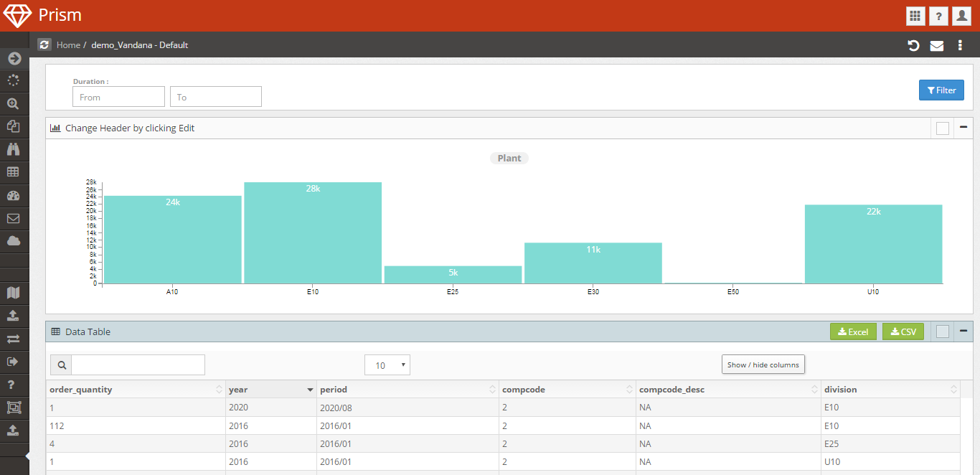The image size is (980, 475).
Task: Click the undo/reset arrow icon in breadcrumb bar
Action: tap(913, 45)
